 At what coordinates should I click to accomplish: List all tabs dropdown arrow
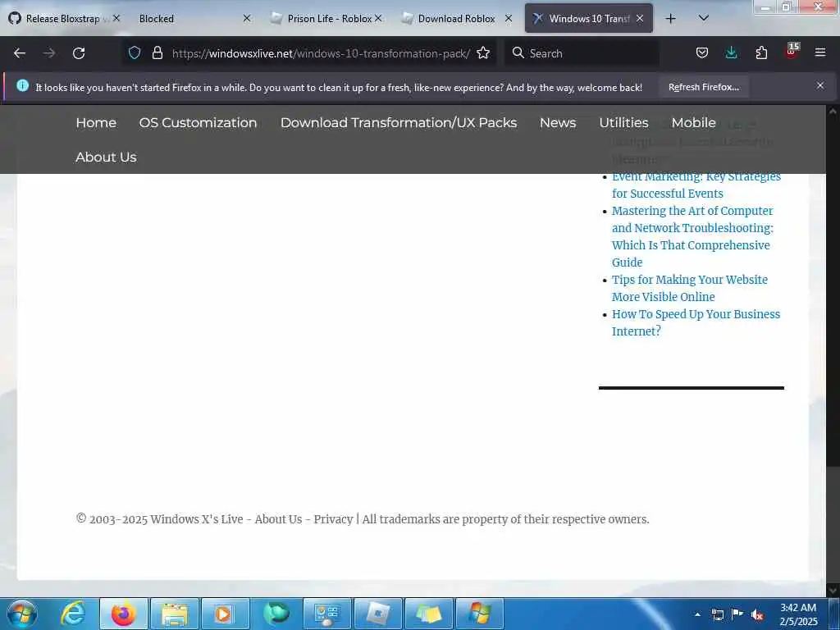(704, 18)
